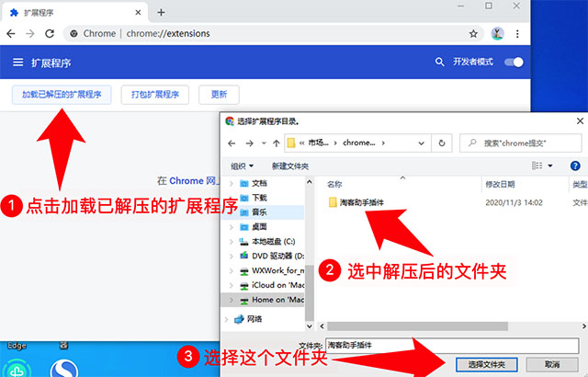Reload the extensions page
This screenshot has width=588, height=377.
(50, 34)
